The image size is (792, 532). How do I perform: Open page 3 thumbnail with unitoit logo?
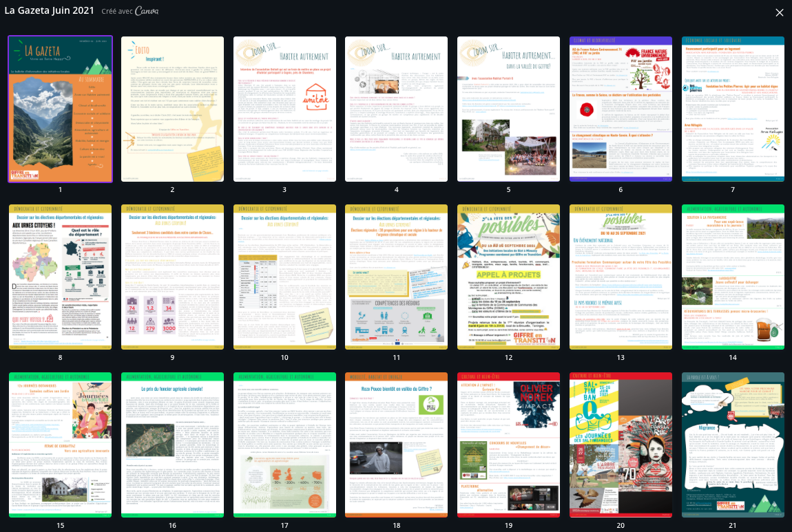(x=284, y=109)
